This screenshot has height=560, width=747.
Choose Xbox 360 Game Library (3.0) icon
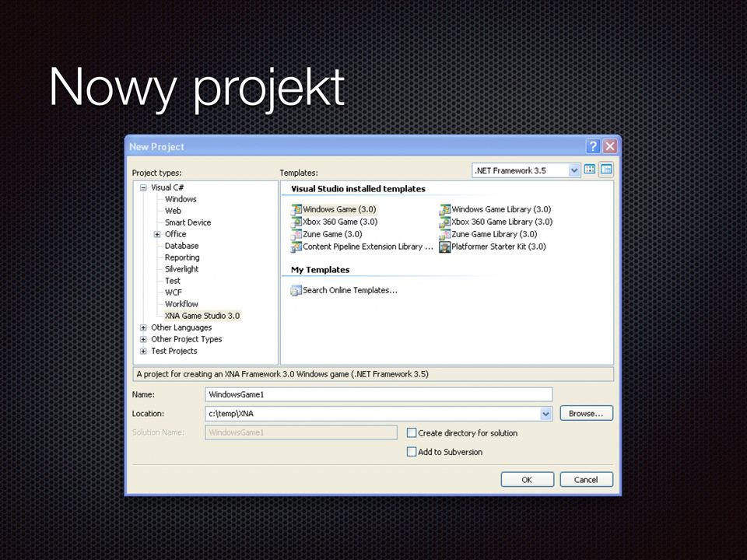click(x=444, y=222)
